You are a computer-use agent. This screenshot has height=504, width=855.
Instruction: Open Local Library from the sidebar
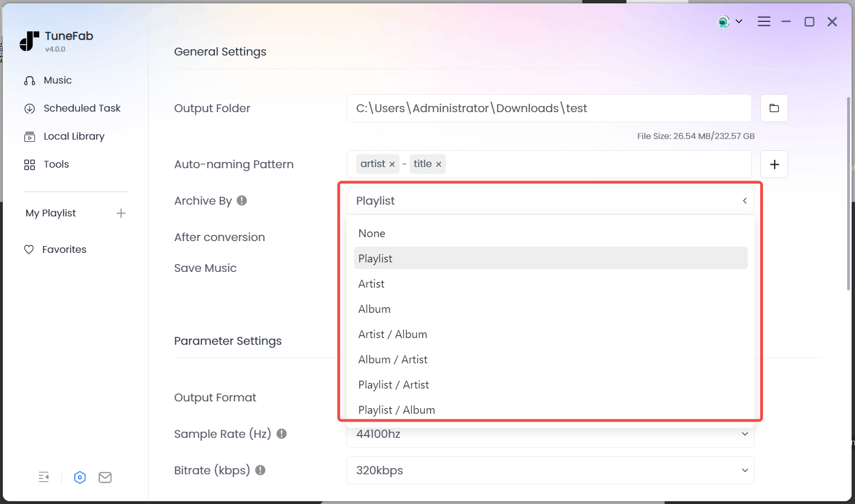[73, 136]
